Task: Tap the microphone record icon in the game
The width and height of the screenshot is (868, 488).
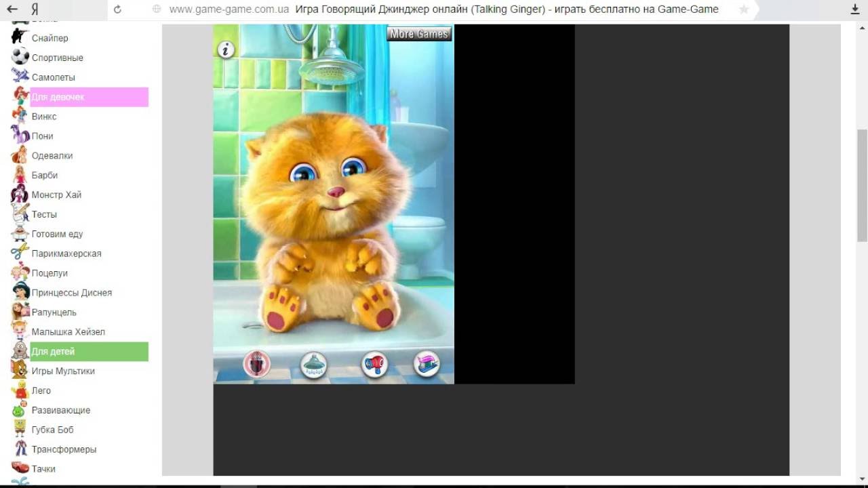Action: click(257, 365)
